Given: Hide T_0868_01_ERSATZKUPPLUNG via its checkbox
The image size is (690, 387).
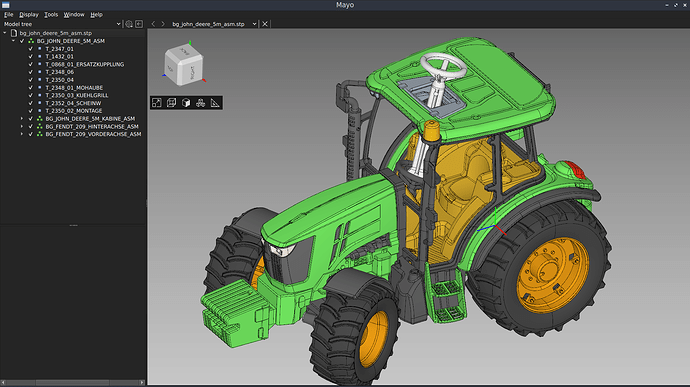Looking at the screenshot, I should (31, 64).
